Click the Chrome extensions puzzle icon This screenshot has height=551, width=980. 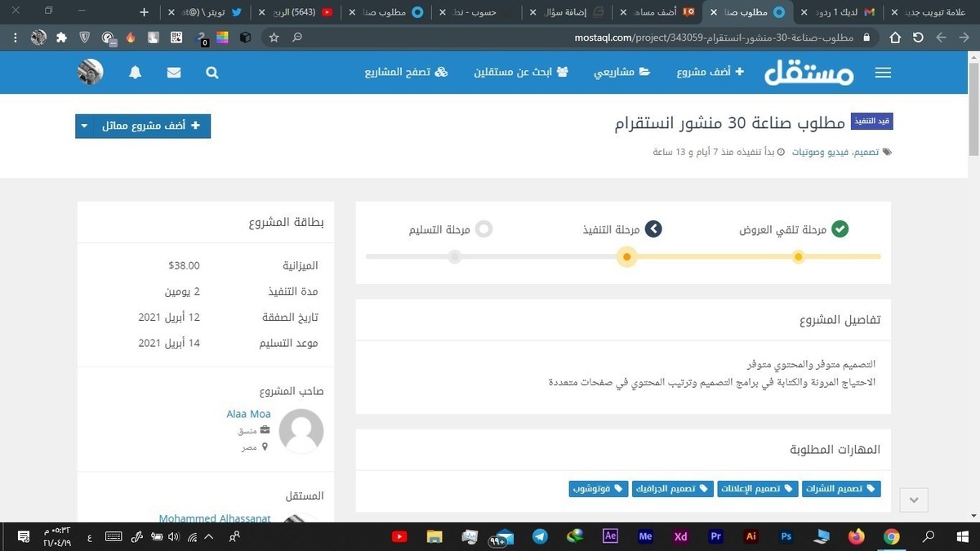[61, 38]
